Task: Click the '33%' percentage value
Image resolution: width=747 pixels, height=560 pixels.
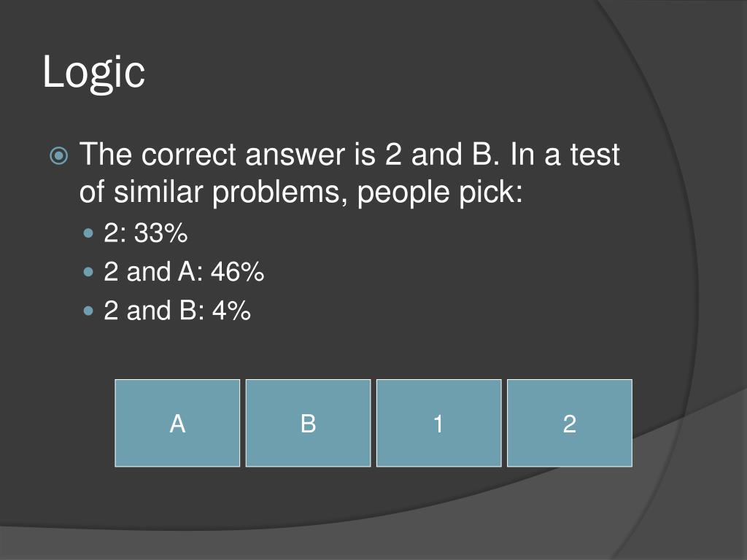Action: (160, 233)
